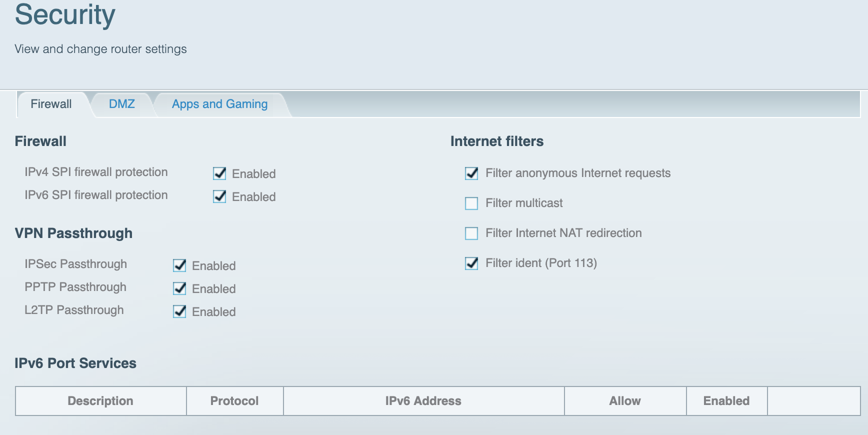Click the Internet filters heading
This screenshot has height=435, width=868.
coord(497,141)
